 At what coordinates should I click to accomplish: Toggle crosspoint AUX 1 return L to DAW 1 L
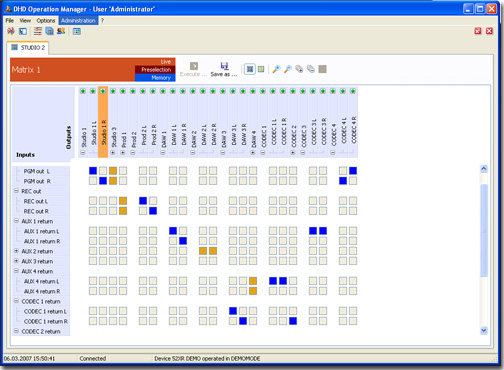click(173, 231)
